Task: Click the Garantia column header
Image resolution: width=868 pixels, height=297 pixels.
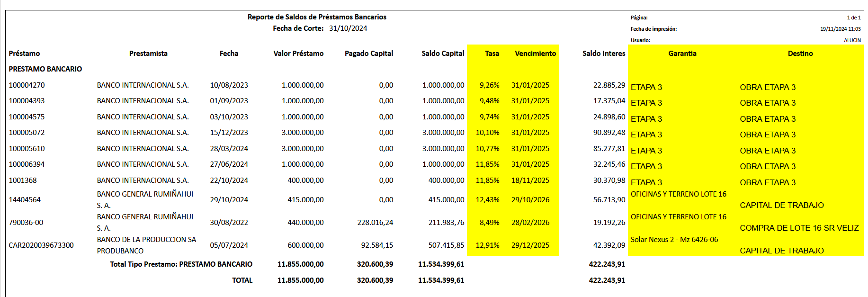Action: click(x=682, y=54)
